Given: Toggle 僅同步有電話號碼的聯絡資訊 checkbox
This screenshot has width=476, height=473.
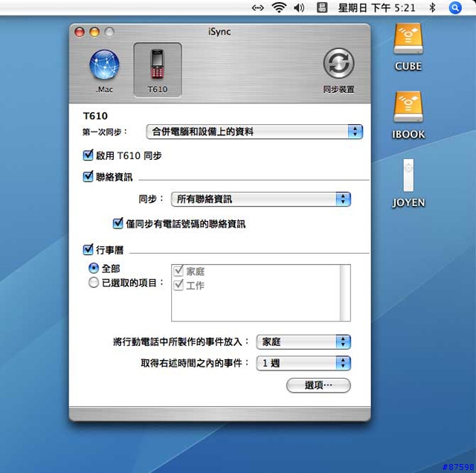Looking at the screenshot, I should [118, 223].
